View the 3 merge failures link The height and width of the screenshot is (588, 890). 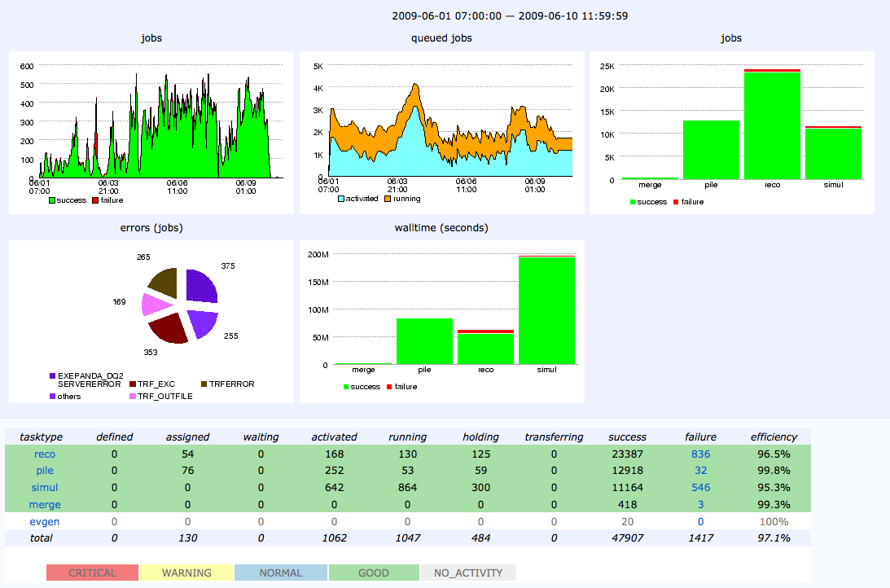(700, 505)
